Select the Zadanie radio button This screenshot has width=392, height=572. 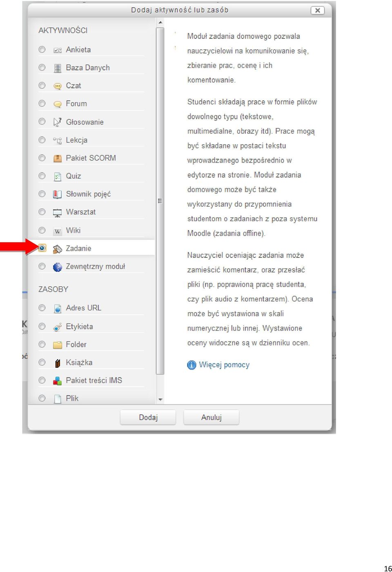pyautogui.click(x=42, y=248)
